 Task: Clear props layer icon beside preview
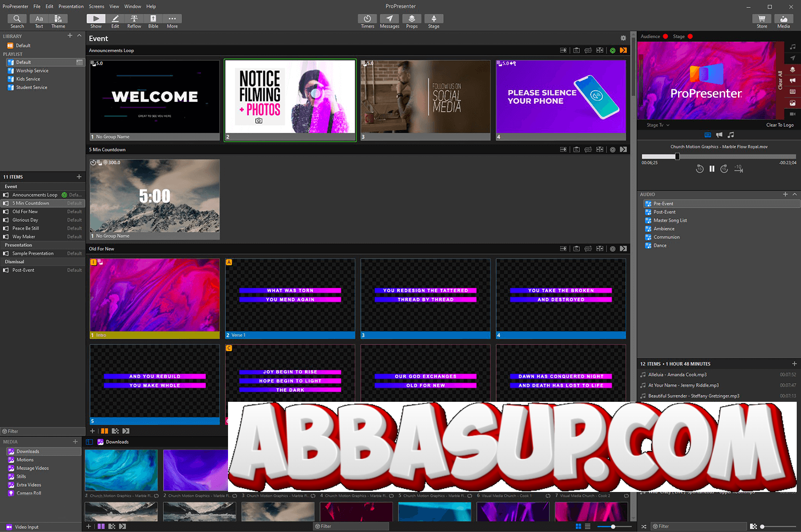pyautogui.click(x=792, y=69)
